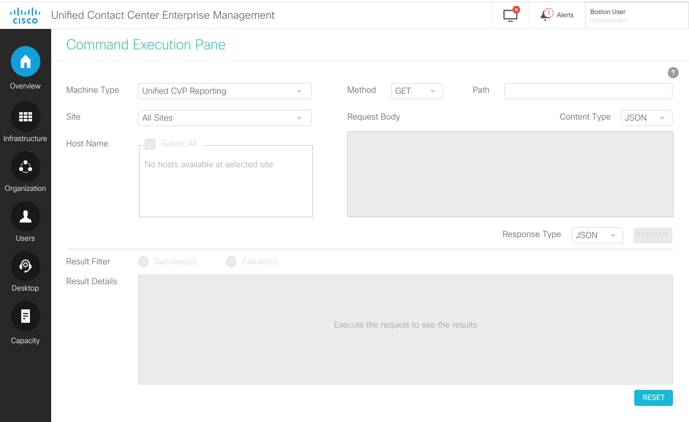Viewport: 689px width, 422px height.
Task: Click the 'Unified Contact Center Enterprise Management' title
Action: point(163,15)
